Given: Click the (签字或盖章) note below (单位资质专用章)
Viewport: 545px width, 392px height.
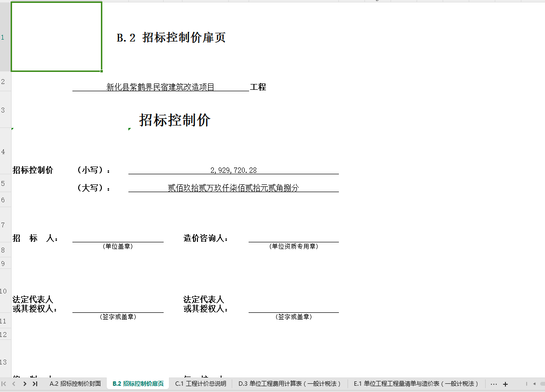Looking at the screenshot, I should tap(293, 317).
